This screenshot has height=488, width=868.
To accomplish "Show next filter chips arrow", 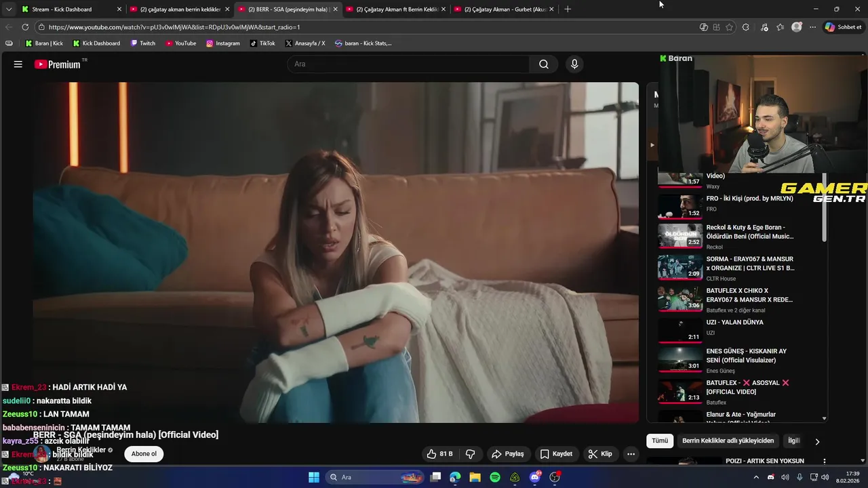I will pyautogui.click(x=817, y=441).
